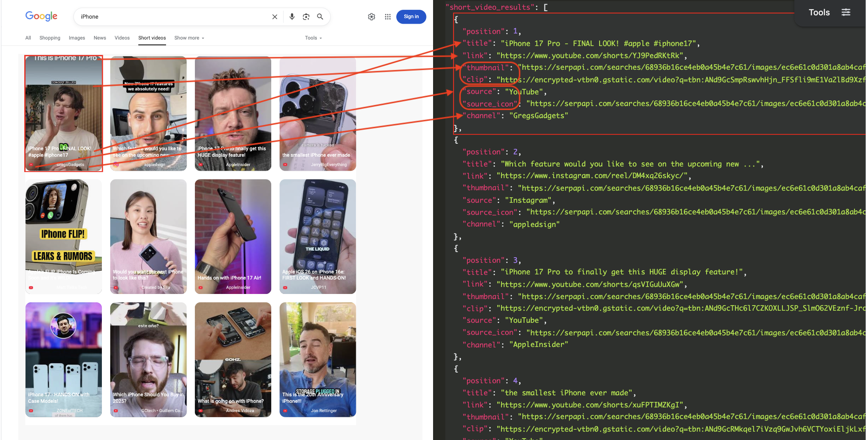The width and height of the screenshot is (868, 440).
Task: Open the 20th Anniversary iPhone video
Action: [x=318, y=360]
